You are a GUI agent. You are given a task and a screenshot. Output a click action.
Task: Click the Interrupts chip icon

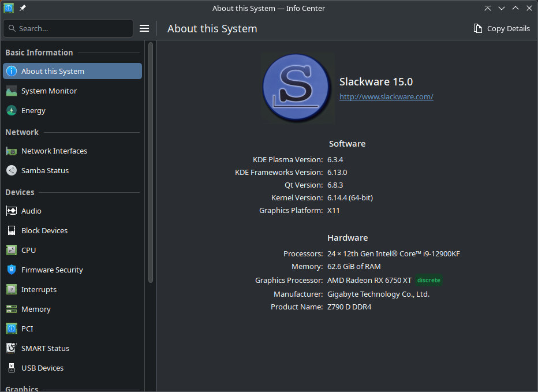[12, 289]
